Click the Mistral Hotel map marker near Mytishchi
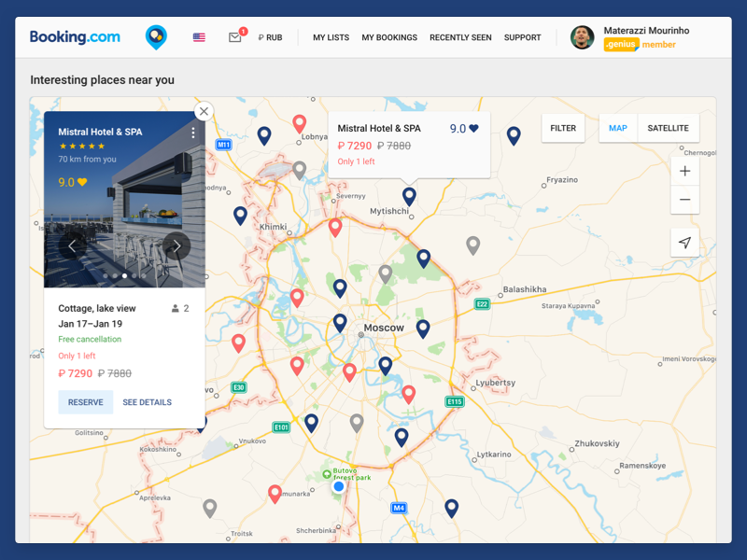The height and width of the screenshot is (560, 747). 409,194
